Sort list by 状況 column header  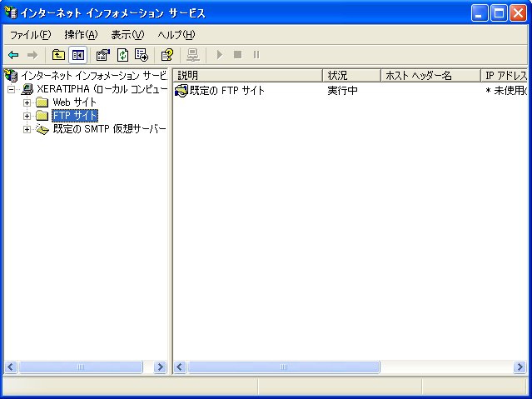coord(350,76)
